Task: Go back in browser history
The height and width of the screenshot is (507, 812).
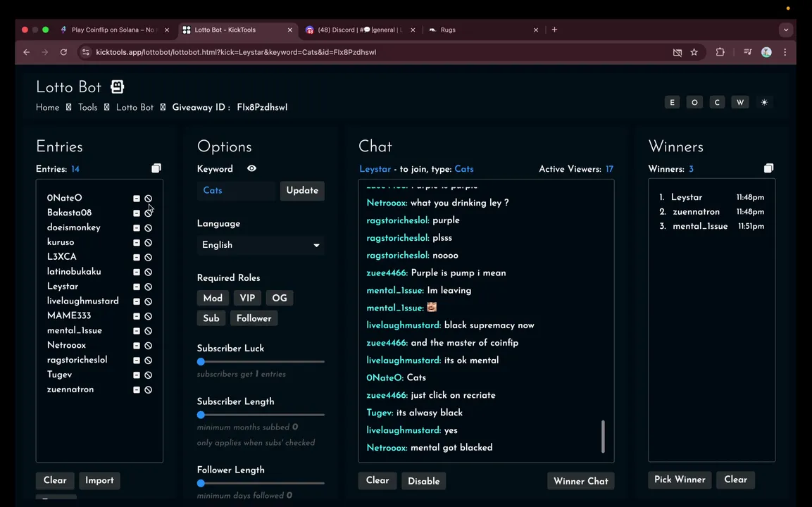Action: coord(27,52)
